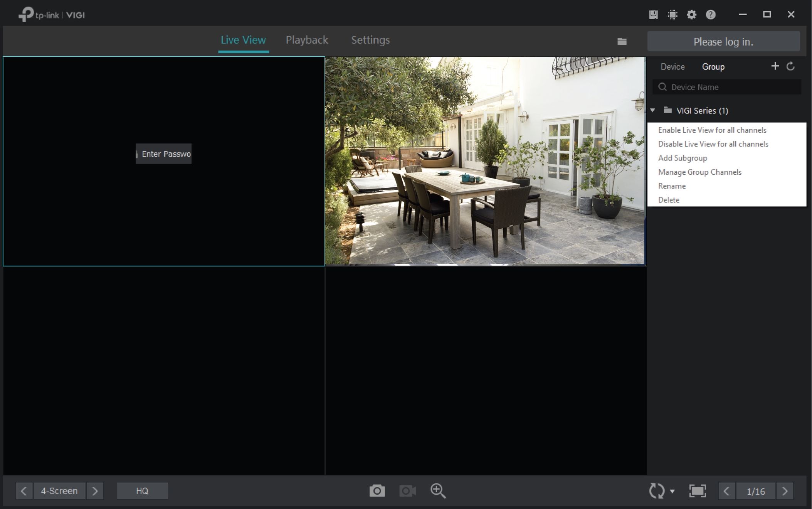Open auto-switch interval dropdown arrow
This screenshot has width=812, height=509.
point(672,491)
